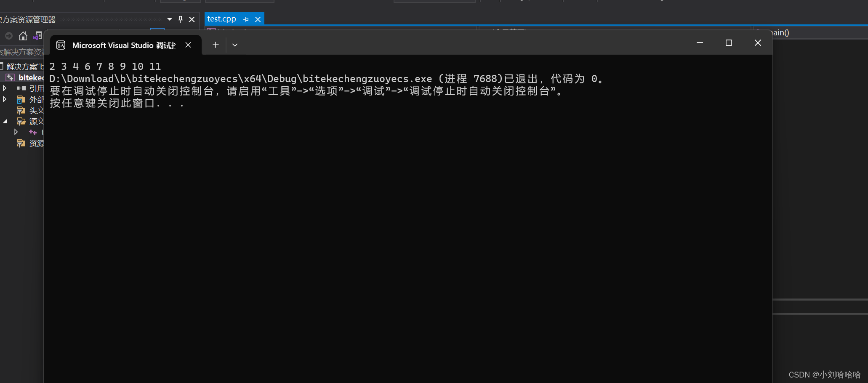Close the Solution Explorer panel

(x=192, y=19)
